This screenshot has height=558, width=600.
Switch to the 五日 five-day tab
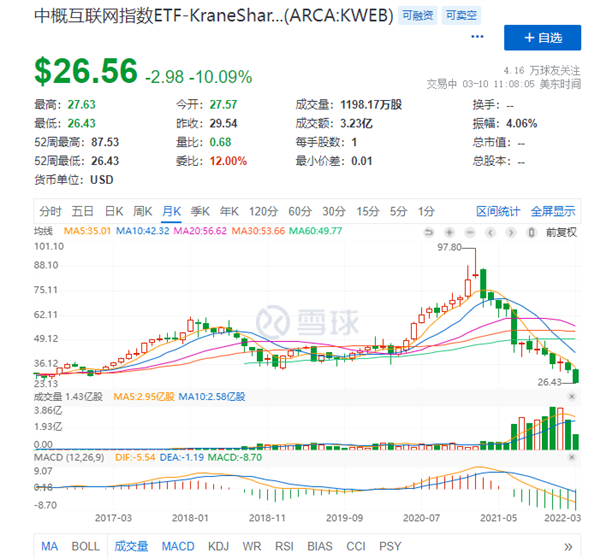tap(83, 211)
